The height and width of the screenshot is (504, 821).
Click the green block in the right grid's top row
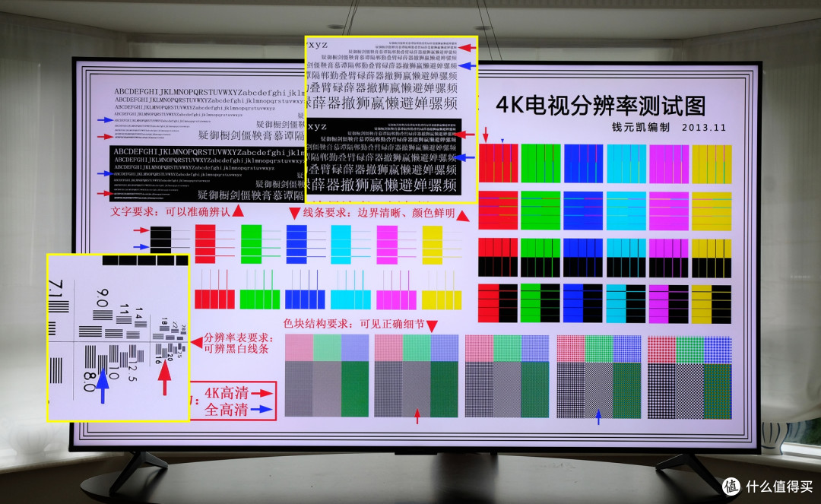coord(541,163)
